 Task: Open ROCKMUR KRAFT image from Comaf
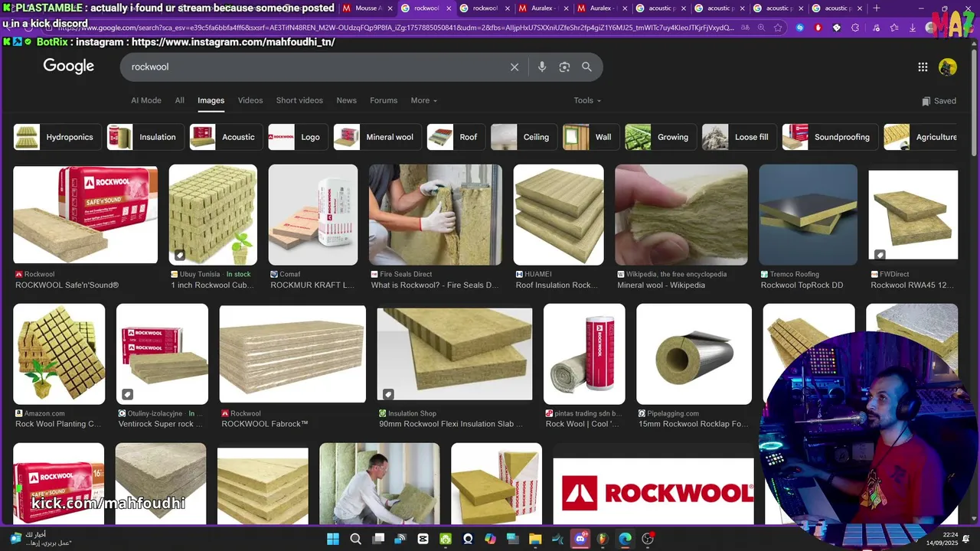pos(313,214)
